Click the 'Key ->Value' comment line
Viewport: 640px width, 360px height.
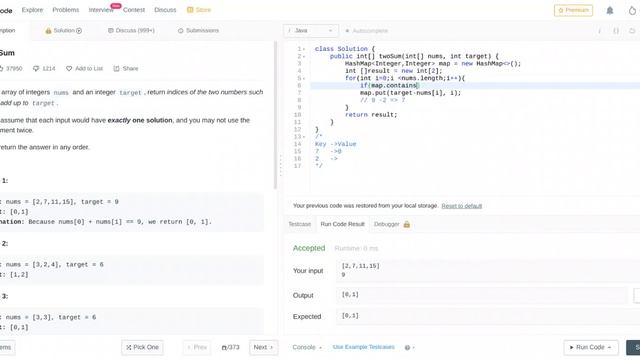(x=336, y=144)
